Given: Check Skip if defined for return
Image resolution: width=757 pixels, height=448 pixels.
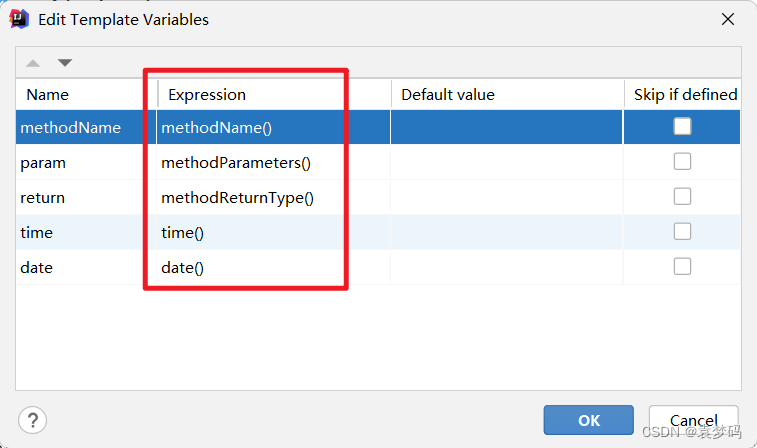Looking at the screenshot, I should pyautogui.click(x=682, y=197).
